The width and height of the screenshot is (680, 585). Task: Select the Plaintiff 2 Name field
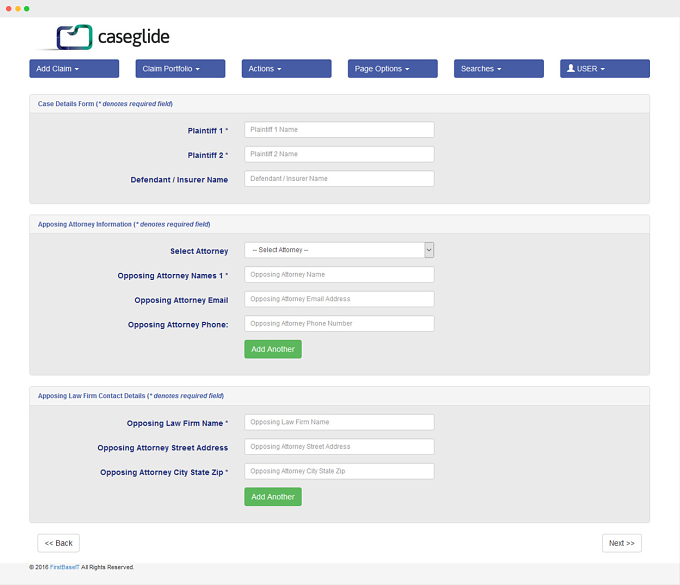(x=339, y=154)
